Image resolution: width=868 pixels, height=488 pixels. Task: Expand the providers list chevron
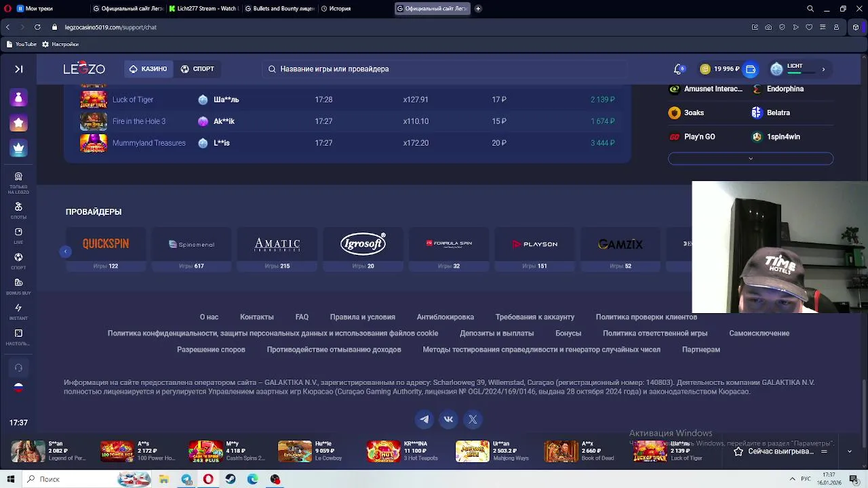coord(751,159)
